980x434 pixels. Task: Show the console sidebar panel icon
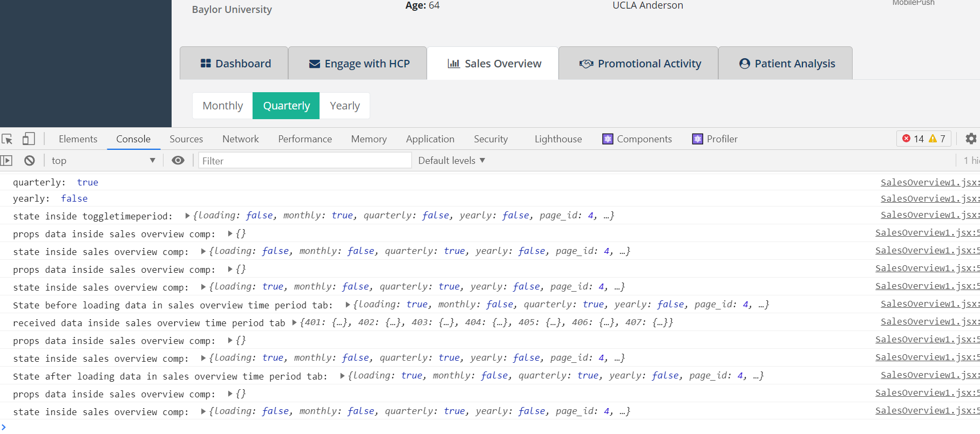pos(6,161)
